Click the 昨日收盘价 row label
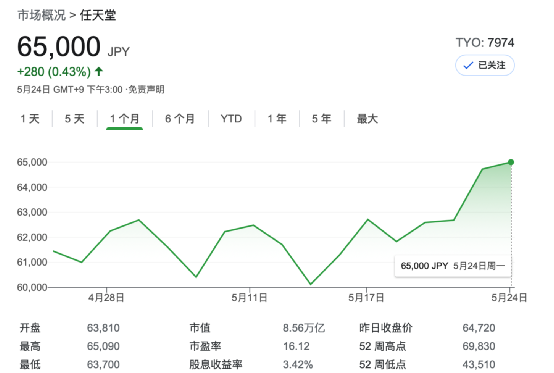554x373 pixels. (386, 328)
